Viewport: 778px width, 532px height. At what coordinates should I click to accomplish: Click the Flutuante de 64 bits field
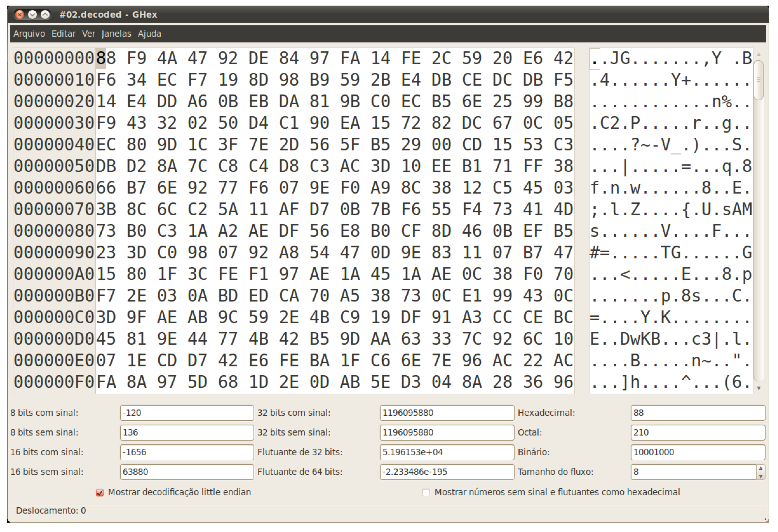click(447, 472)
